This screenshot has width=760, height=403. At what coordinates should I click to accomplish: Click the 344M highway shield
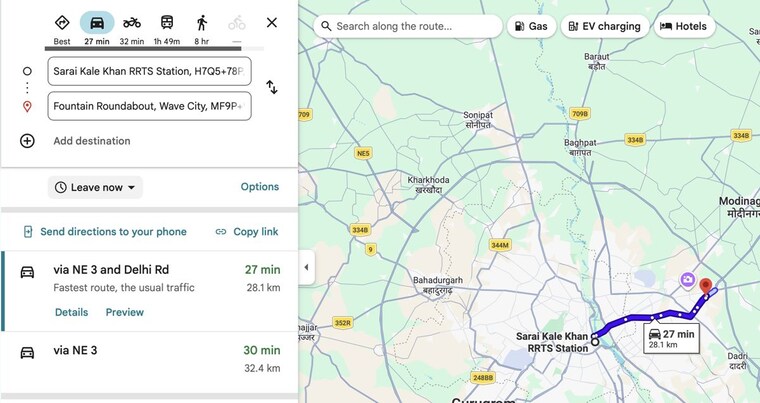point(500,245)
